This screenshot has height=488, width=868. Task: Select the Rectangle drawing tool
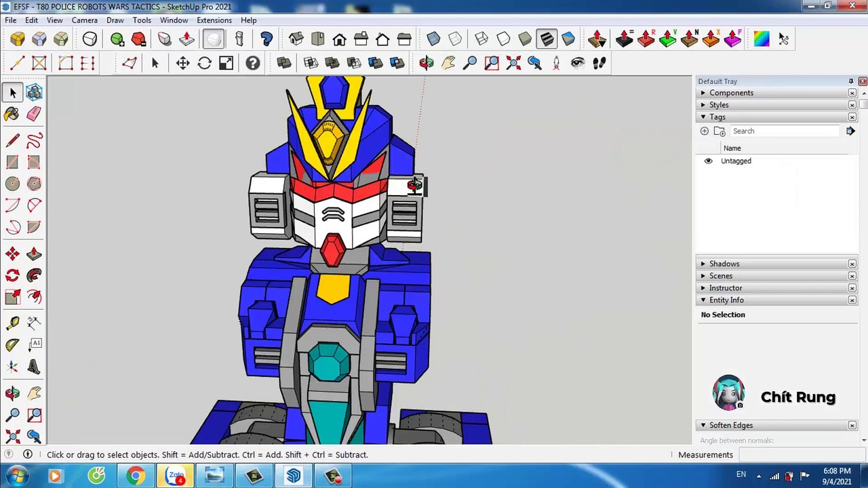(x=12, y=162)
